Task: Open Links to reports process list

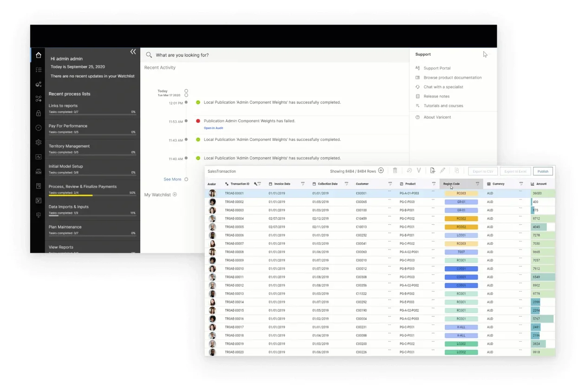Action: tap(92, 108)
